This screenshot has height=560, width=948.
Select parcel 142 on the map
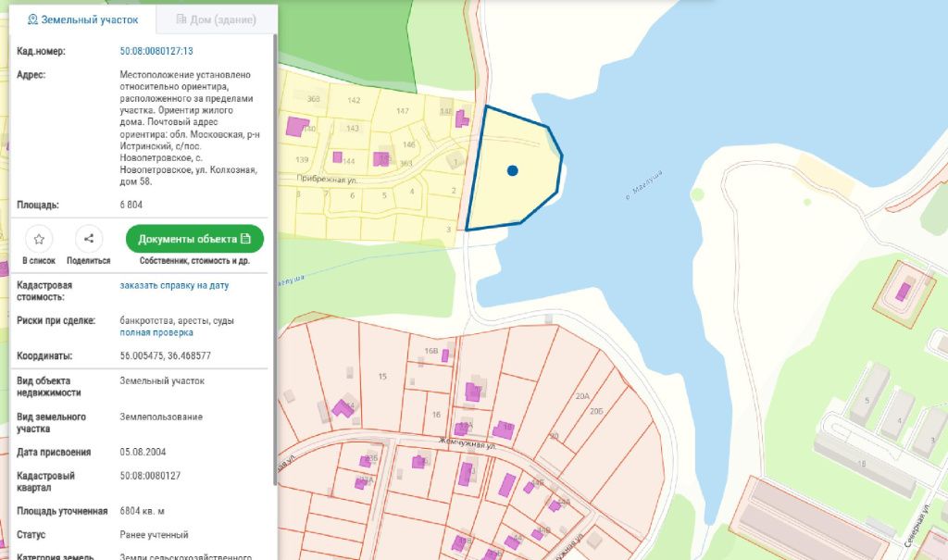[354, 100]
